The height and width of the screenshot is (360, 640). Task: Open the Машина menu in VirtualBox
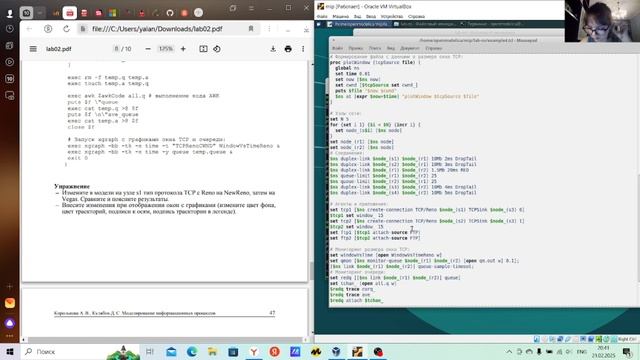340,16
